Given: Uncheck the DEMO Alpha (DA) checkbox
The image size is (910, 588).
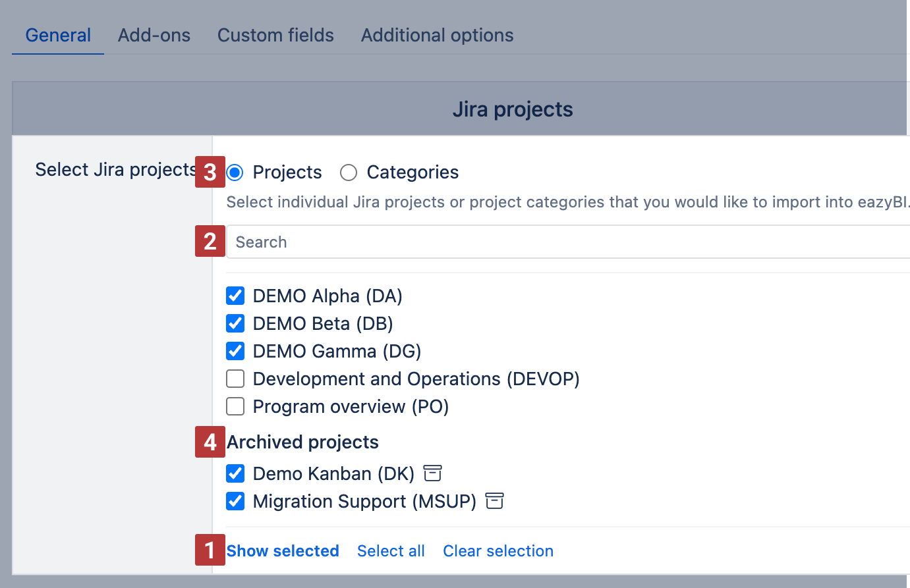Looking at the screenshot, I should pyautogui.click(x=235, y=296).
